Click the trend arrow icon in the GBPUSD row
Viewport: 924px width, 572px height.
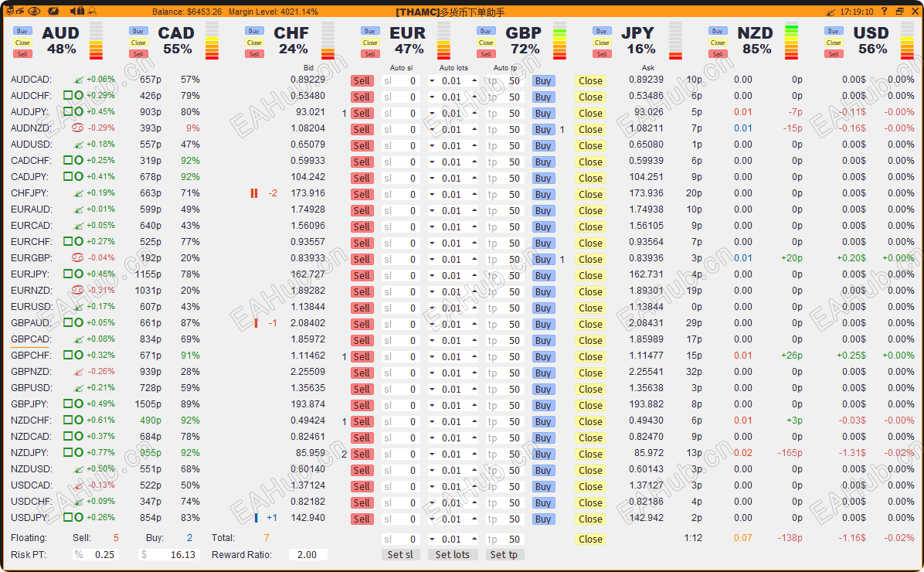coord(78,388)
